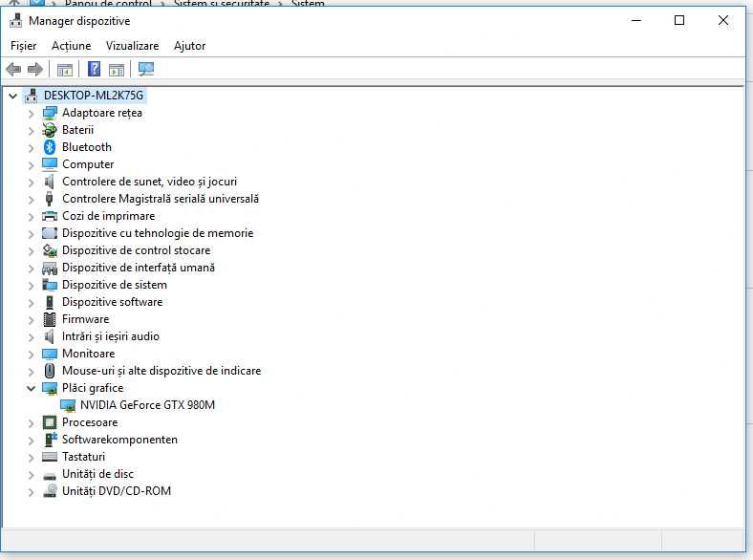Collapse the Plăci grafice category
The image size is (753, 560).
click(x=32, y=389)
